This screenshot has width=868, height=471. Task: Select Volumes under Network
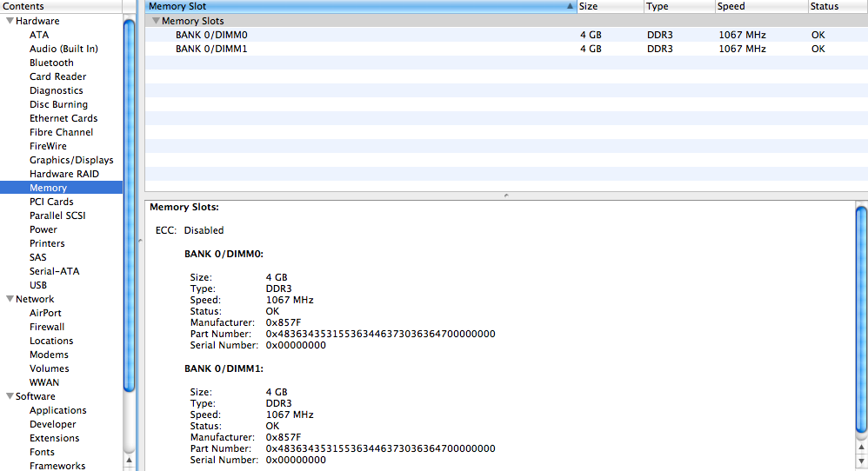click(50, 368)
